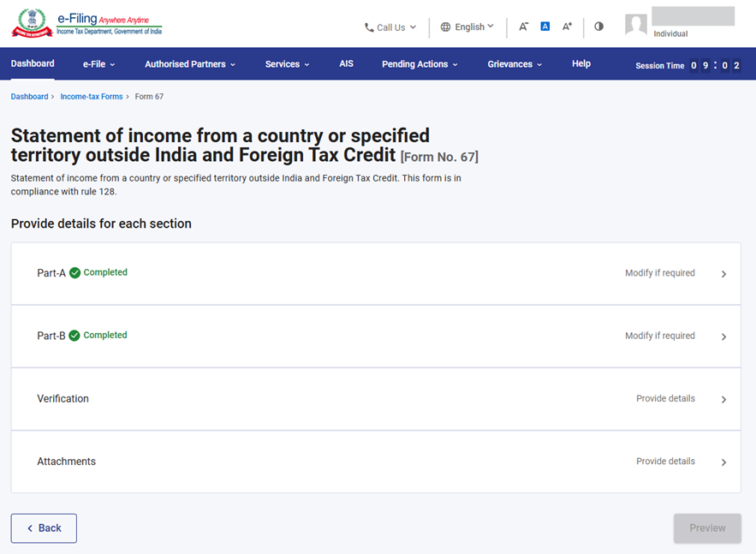756x554 pixels.
Task: Expand the Attachments section chevron
Action: coord(723,462)
